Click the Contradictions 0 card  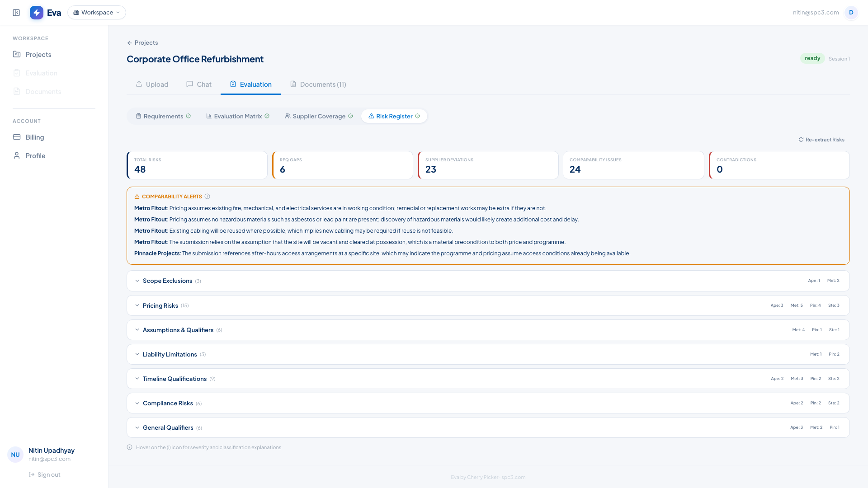779,165
